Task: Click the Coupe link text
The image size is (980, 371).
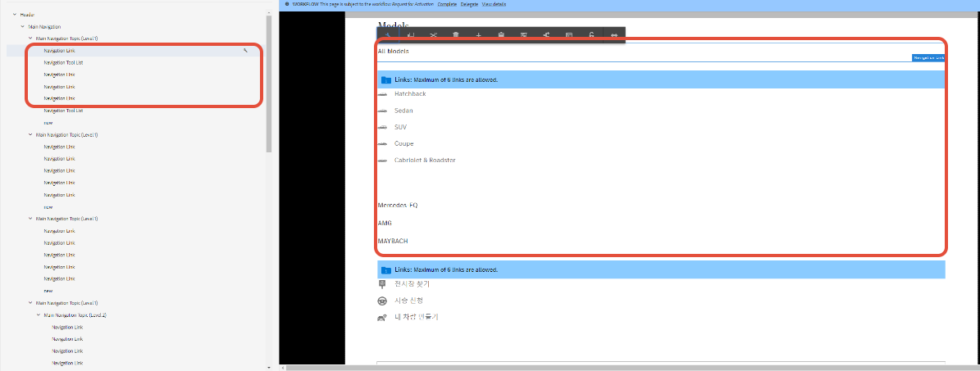Action: [x=403, y=143]
